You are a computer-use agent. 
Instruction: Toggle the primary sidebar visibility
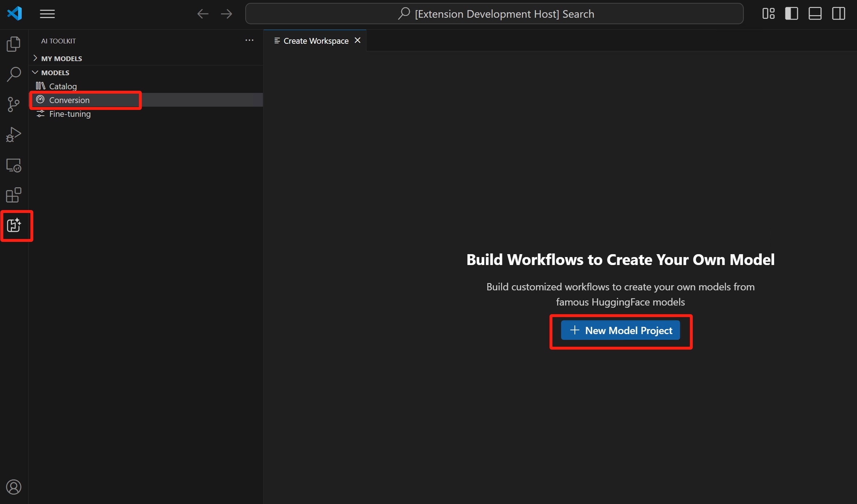click(792, 13)
